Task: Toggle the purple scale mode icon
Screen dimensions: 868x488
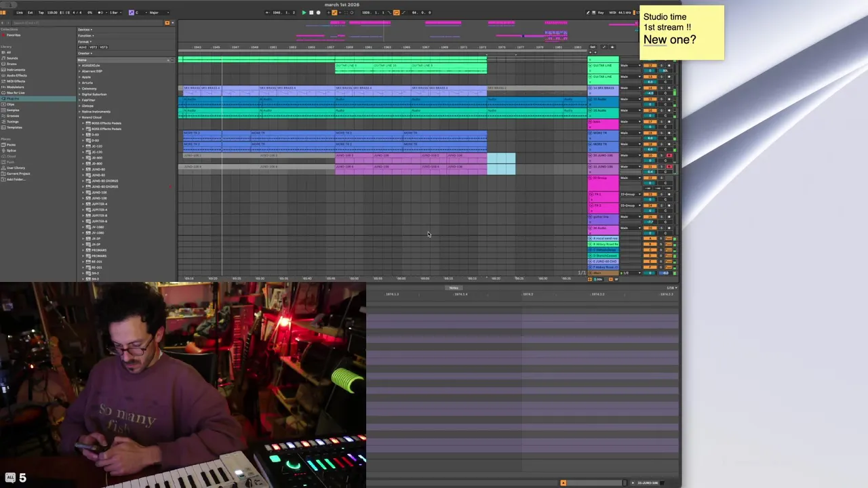Action: [132, 12]
